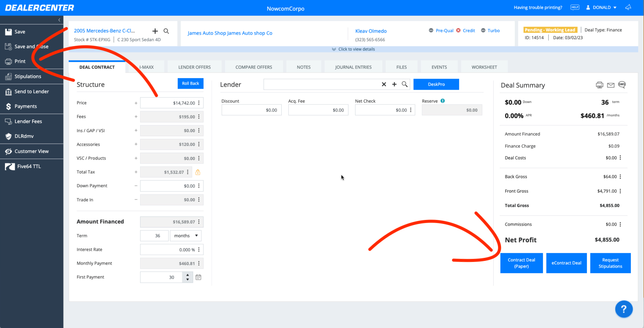Expand Total Tax with plus sign

click(136, 172)
